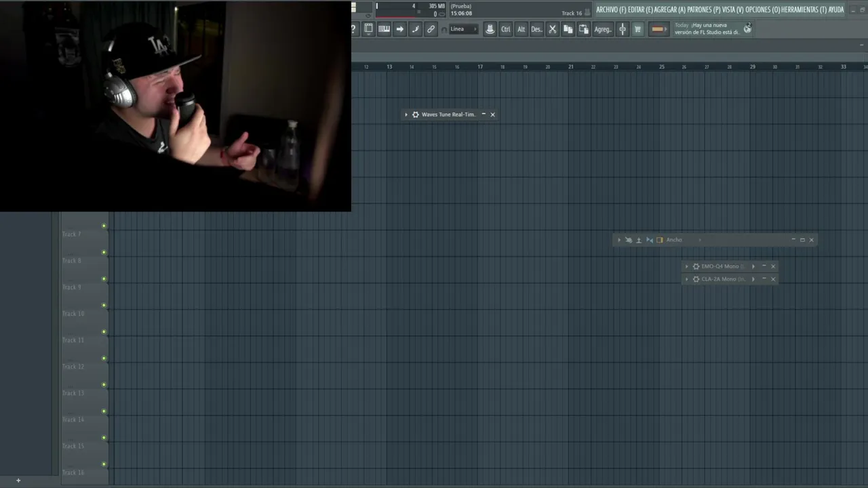Click the scissors cut icon
Screen dimensions: 868x488
(552, 29)
